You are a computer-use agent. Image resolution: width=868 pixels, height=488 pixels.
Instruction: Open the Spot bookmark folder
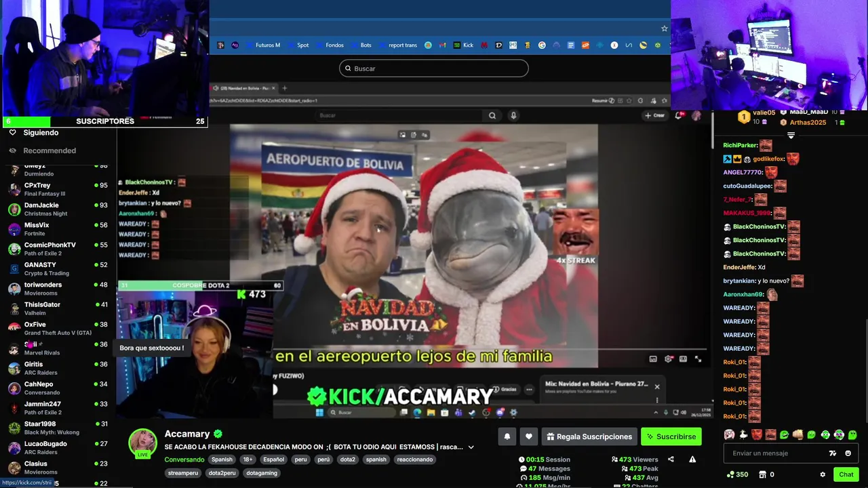(298, 45)
